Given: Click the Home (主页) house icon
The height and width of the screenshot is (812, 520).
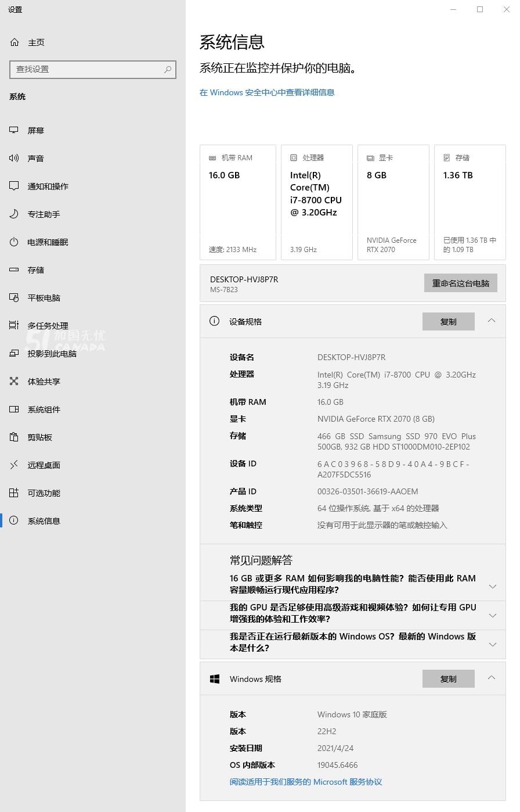Looking at the screenshot, I should pyautogui.click(x=15, y=42).
